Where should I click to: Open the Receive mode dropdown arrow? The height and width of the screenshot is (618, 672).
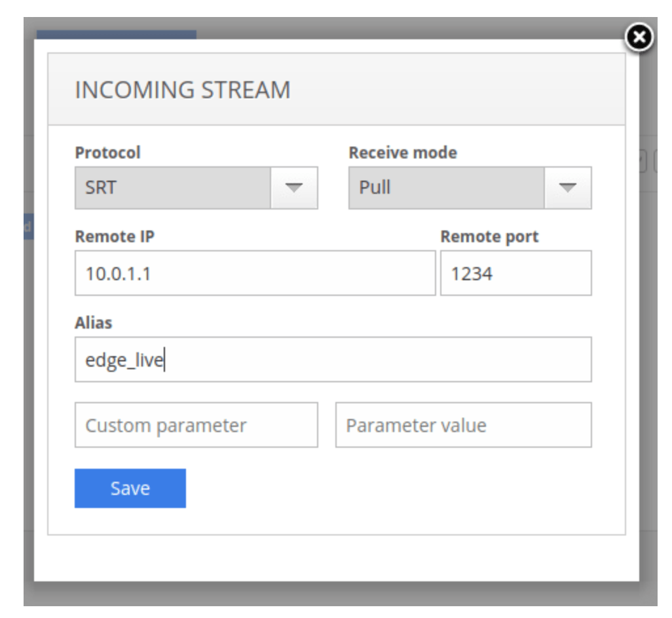(568, 188)
